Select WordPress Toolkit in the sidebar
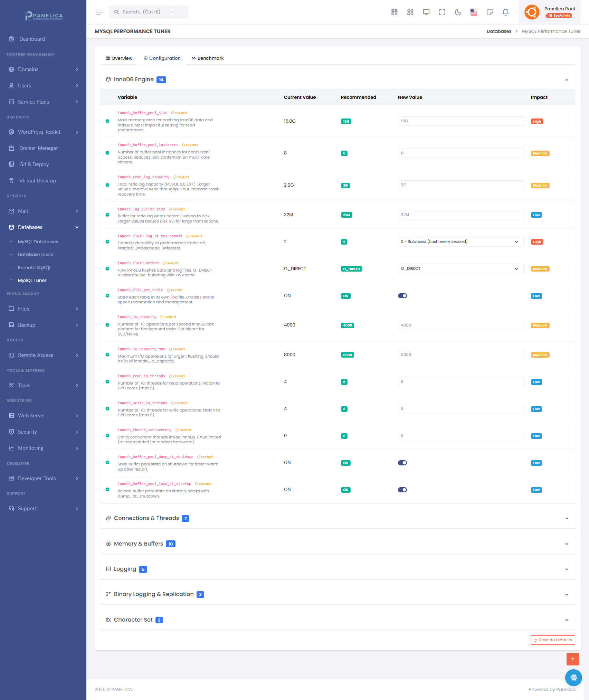The width and height of the screenshot is (589, 700). [x=39, y=132]
